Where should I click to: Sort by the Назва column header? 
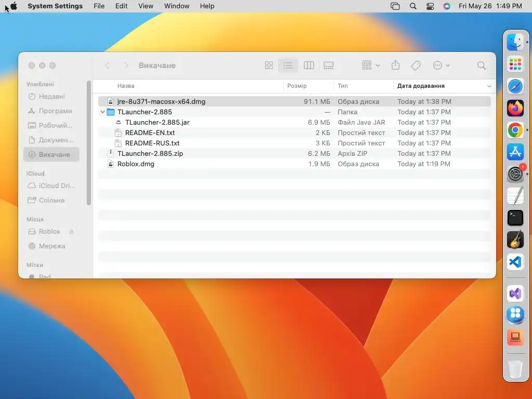[126, 86]
